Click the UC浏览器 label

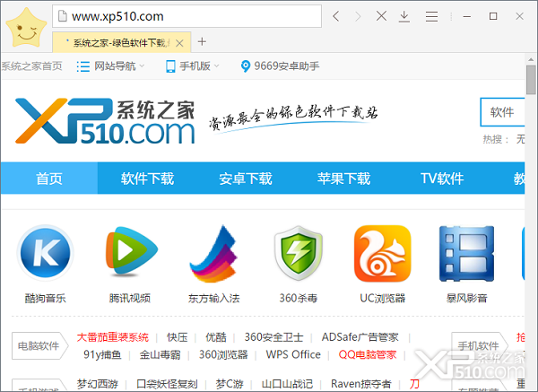[x=383, y=298]
